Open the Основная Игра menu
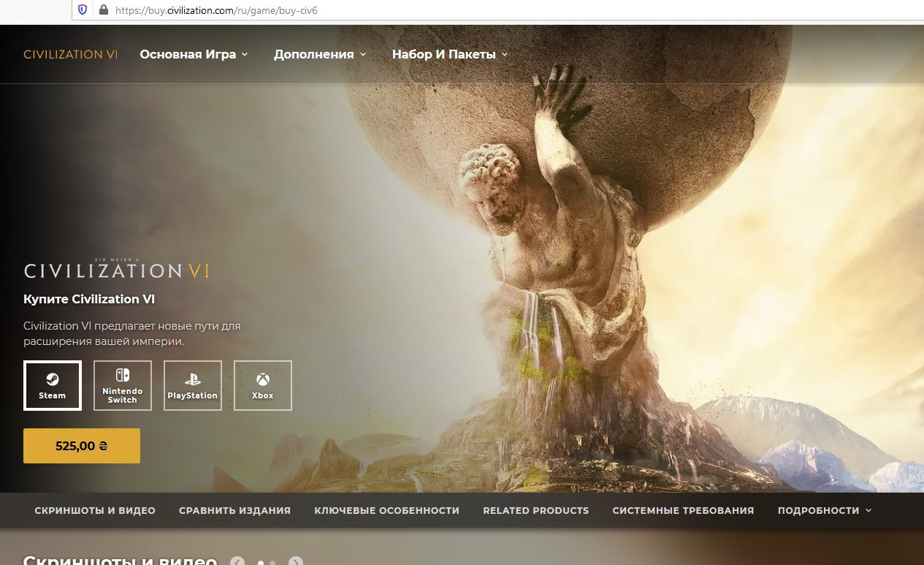The image size is (924, 565). click(194, 54)
